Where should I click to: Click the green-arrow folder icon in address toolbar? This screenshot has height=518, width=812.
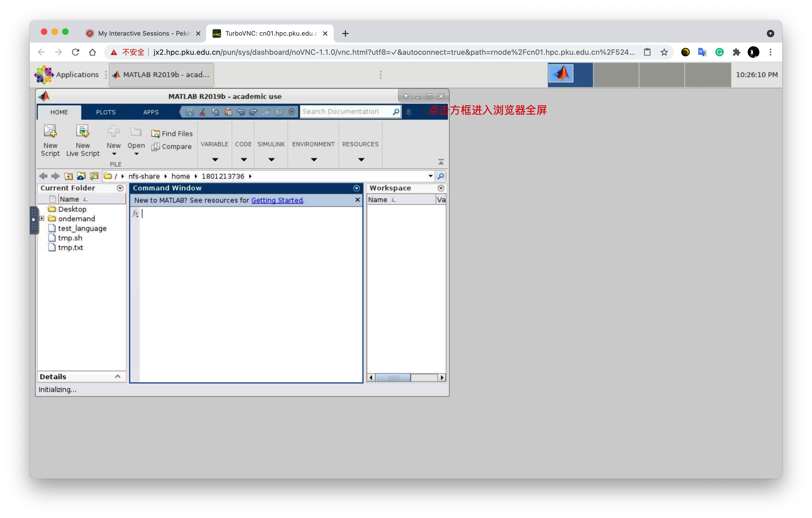tap(94, 176)
